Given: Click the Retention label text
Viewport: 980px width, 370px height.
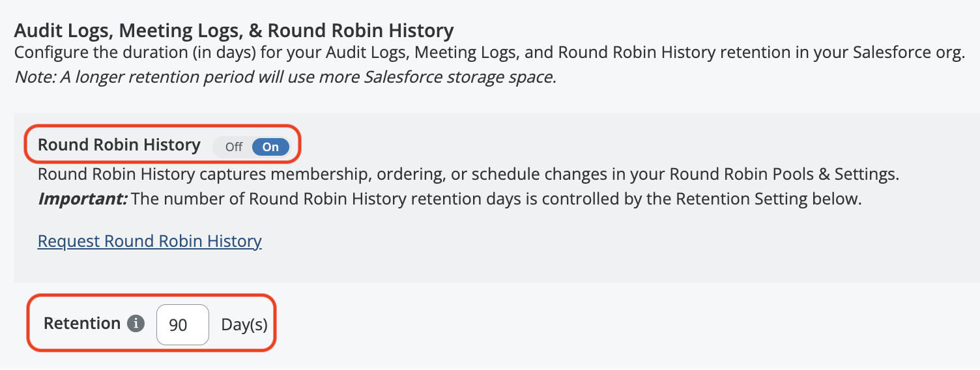Looking at the screenshot, I should (81, 324).
